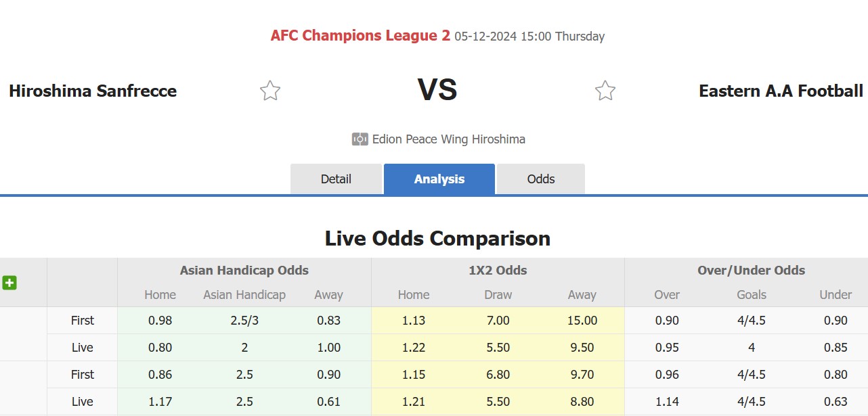Click the Asian Handicap Odds header
This screenshot has width=868, height=416.
[x=244, y=271]
